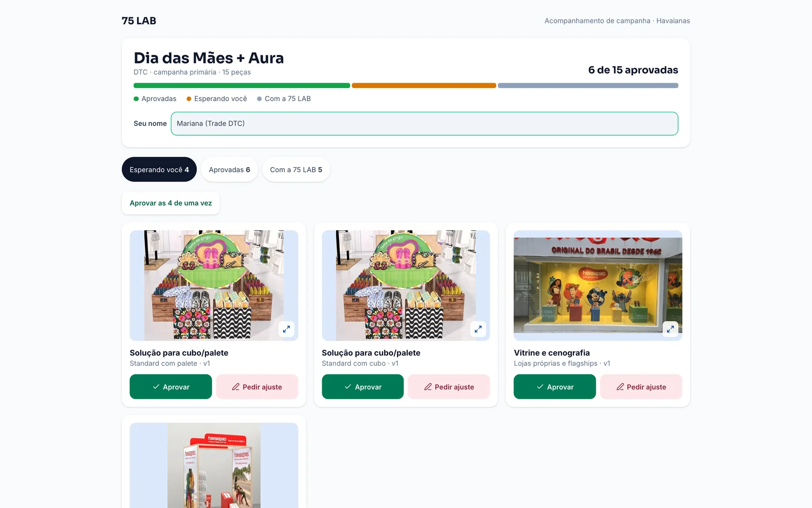
Task: Click the green approved progress segment
Action: 242,85
